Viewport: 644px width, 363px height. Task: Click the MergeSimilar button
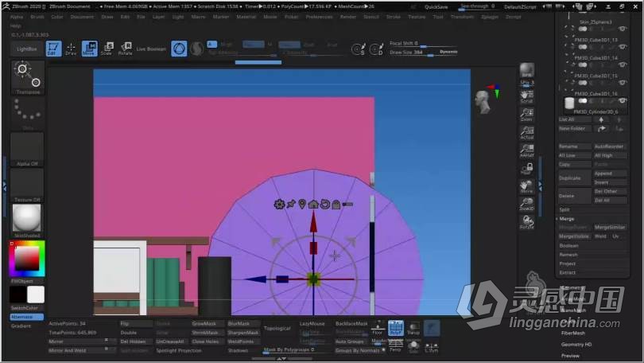610,228
